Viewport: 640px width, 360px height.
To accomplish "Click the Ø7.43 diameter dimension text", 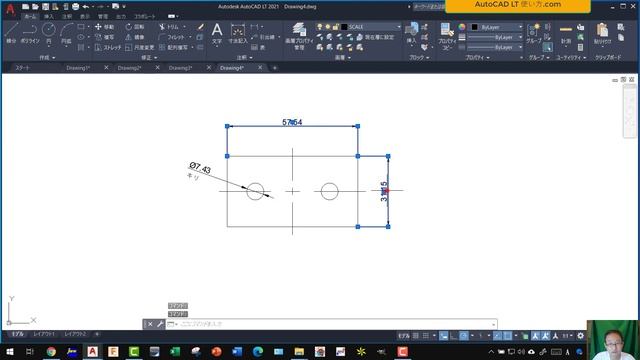I will tap(200, 168).
